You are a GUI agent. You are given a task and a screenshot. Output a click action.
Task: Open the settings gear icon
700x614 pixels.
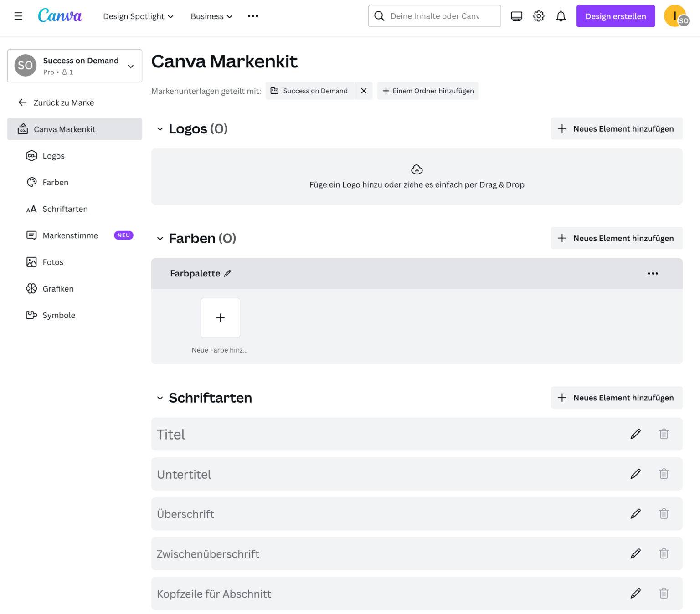point(538,16)
